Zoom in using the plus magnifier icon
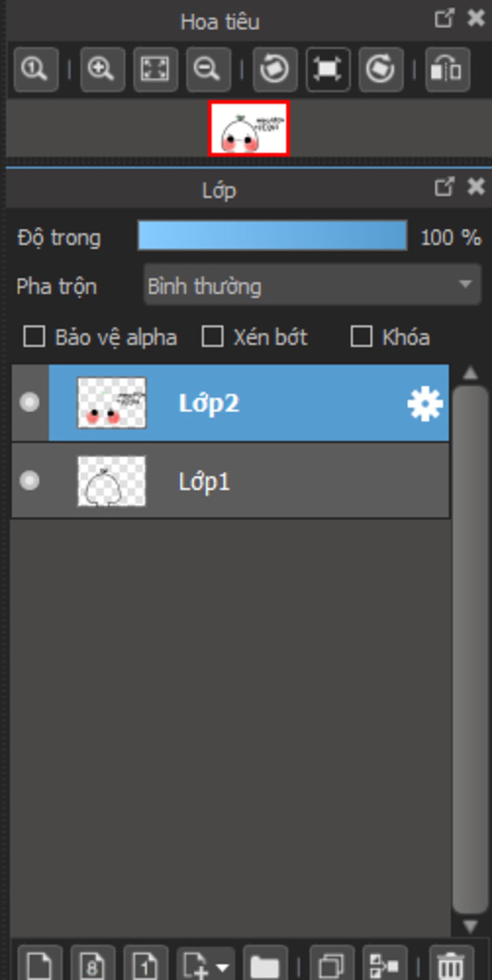492x980 pixels. [x=102, y=70]
